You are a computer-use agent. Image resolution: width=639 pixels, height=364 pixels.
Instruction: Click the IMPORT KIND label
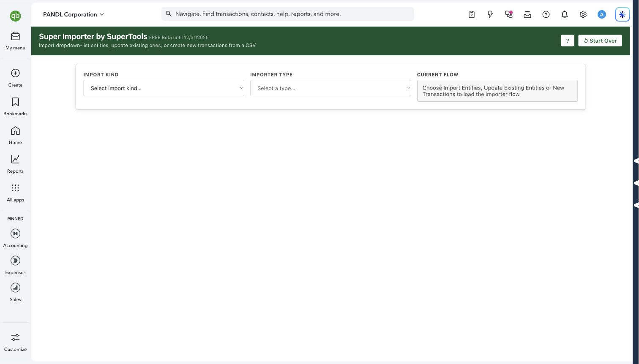coord(101,75)
